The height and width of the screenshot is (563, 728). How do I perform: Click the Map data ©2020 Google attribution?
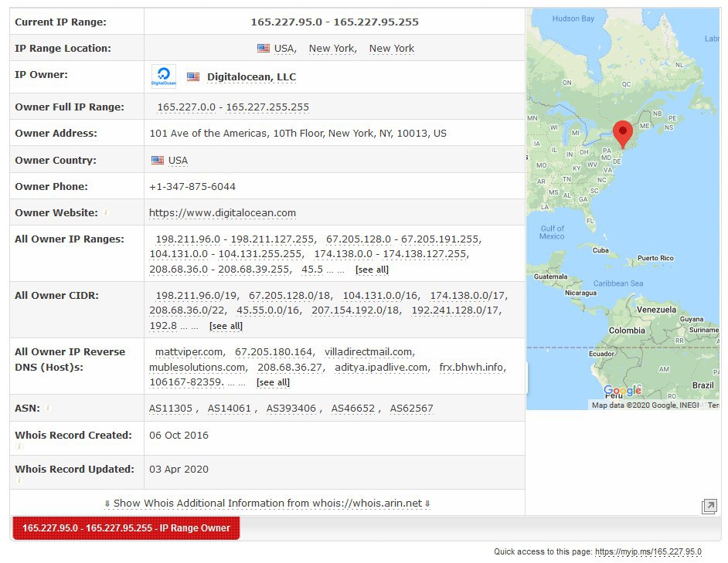coord(645,405)
